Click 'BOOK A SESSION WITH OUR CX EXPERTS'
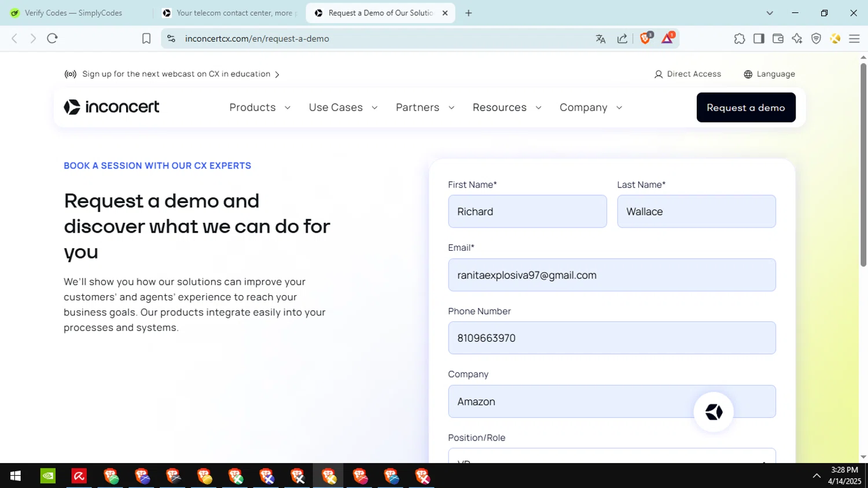Viewport: 868px width, 488px height. click(x=157, y=166)
